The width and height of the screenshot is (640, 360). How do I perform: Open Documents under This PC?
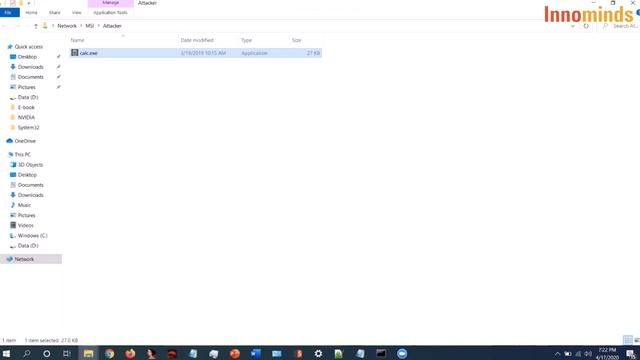point(30,185)
